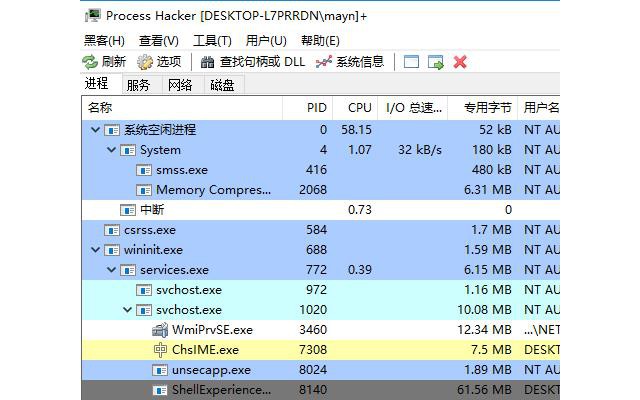Click 系统信息 toolbar button text
640x400 pixels.
tap(360, 62)
